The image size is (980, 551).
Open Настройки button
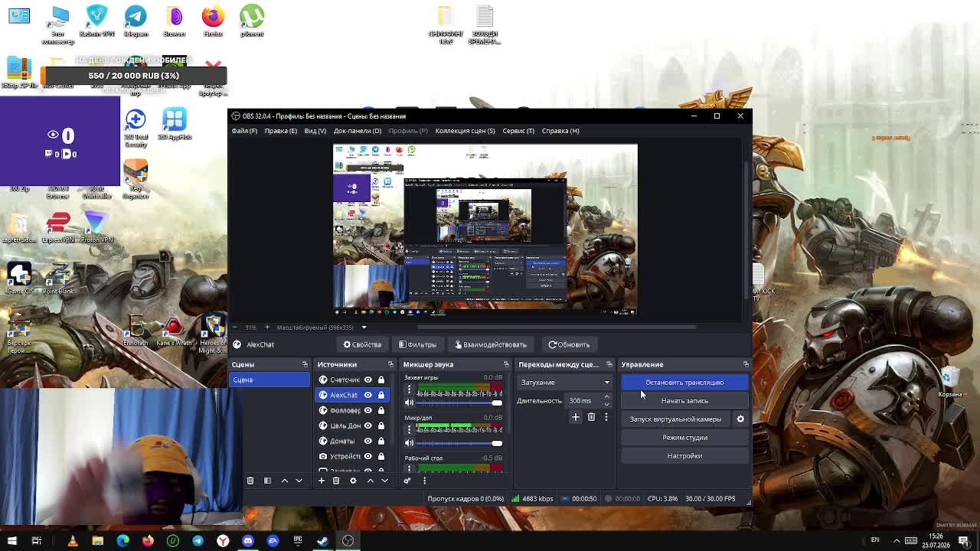(x=684, y=456)
